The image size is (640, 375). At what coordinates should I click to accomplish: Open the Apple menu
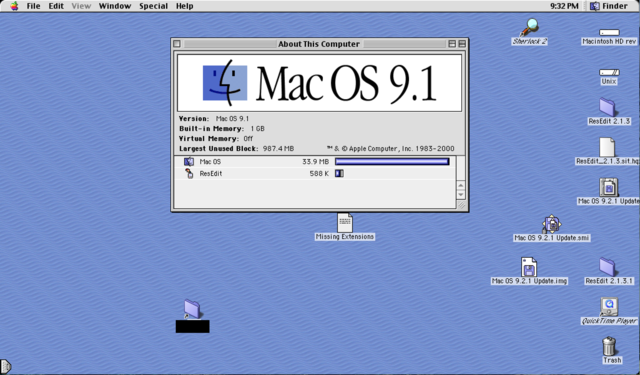pyautogui.click(x=14, y=6)
